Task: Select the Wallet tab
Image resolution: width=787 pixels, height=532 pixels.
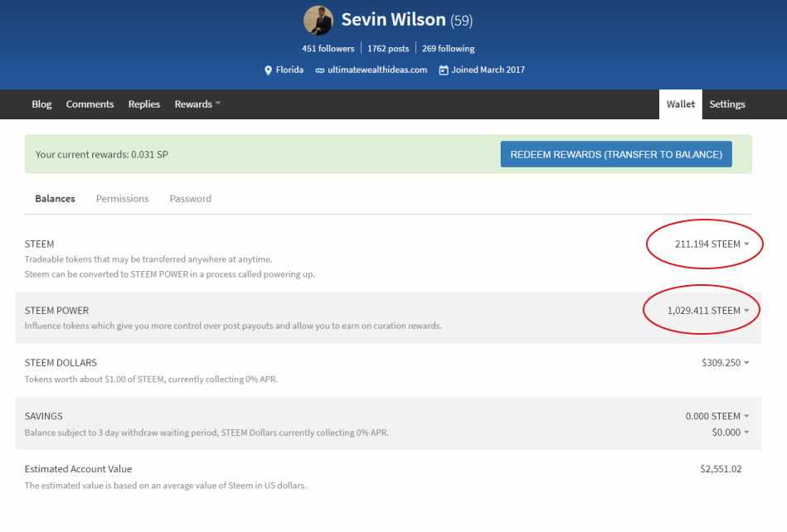Action: [x=681, y=104]
